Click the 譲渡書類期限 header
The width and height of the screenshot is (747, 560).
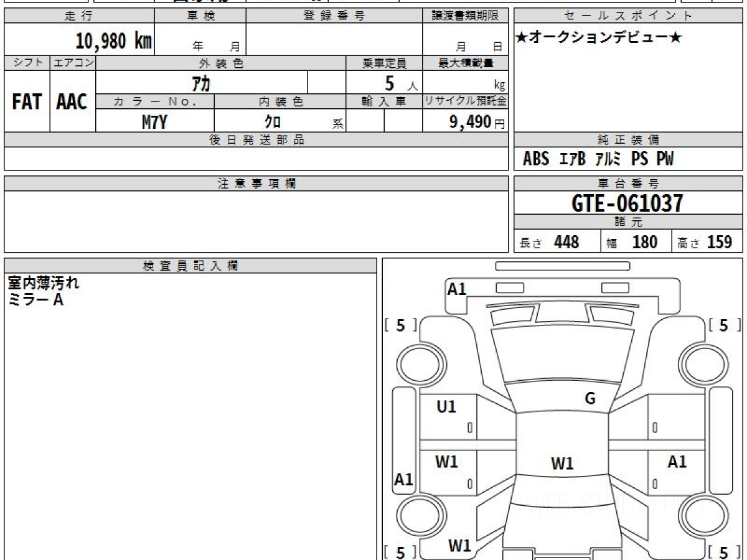[x=465, y=16]
